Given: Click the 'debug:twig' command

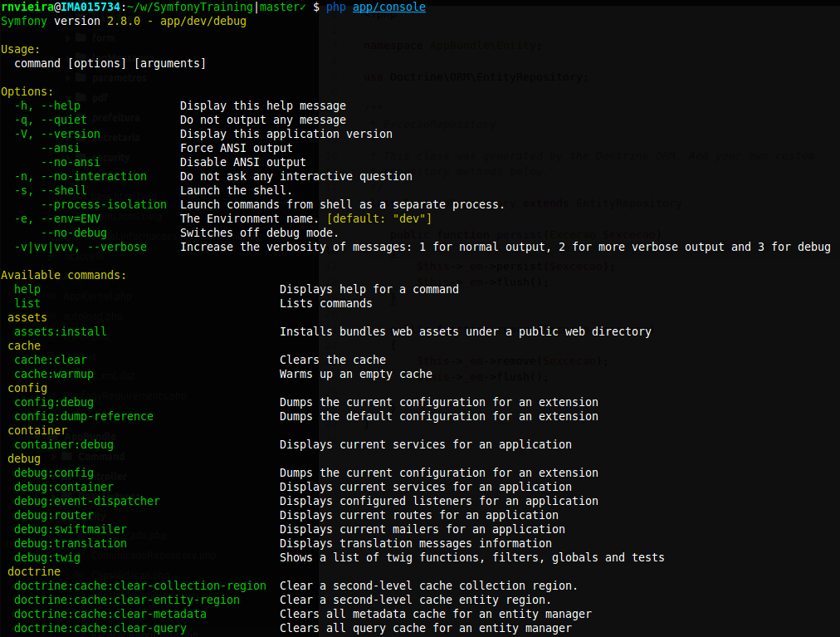Looking at the screenshot, I should pyautogui.click(x=47, y=557).
